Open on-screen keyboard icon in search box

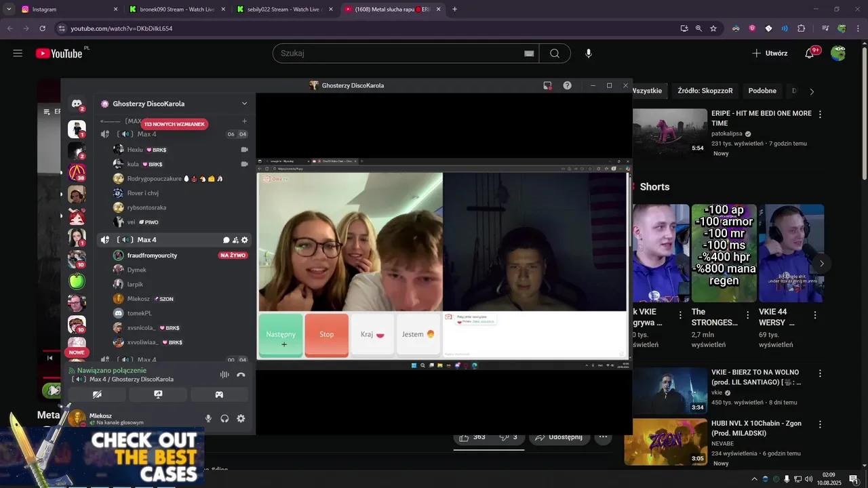(x=529, y=54)
